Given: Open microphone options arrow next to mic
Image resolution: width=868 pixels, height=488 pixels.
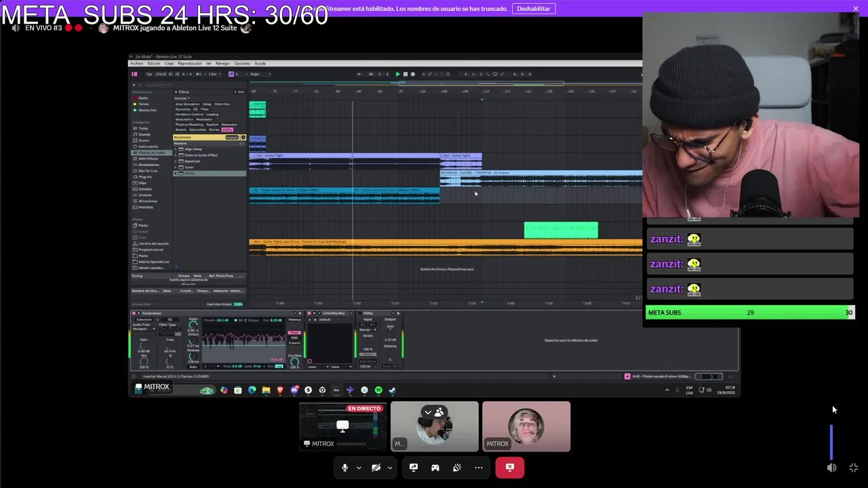Looking at the screenshot, I should [359, 468].
